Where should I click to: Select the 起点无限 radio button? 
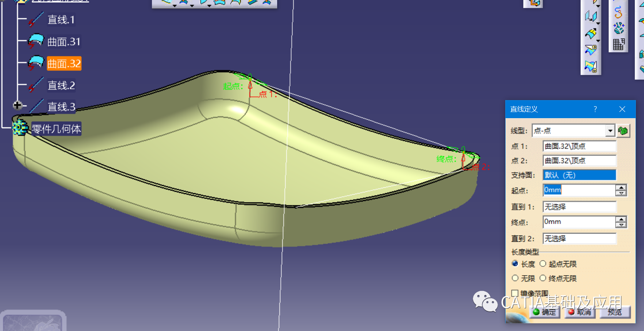pyautogui.click(x=543, y=264)
